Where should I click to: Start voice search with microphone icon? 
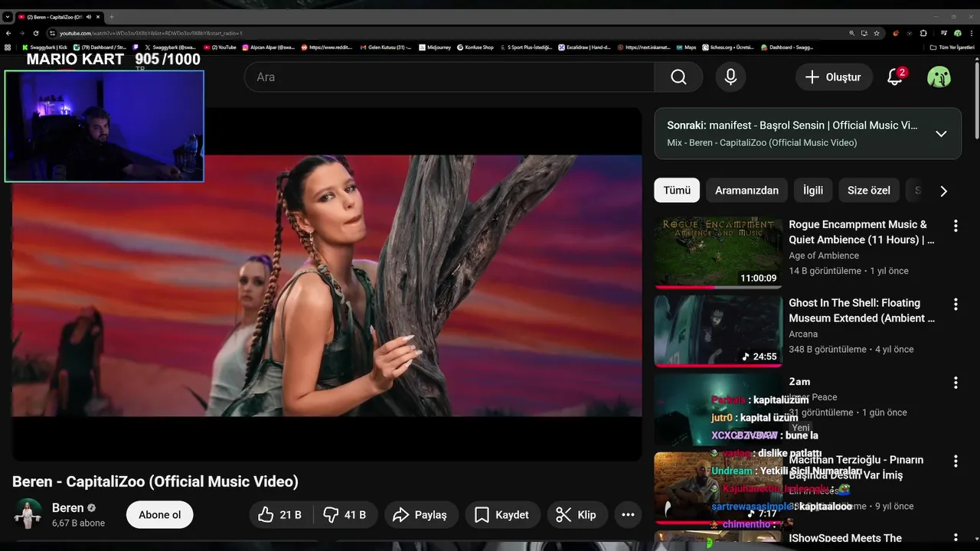(730, 77)
